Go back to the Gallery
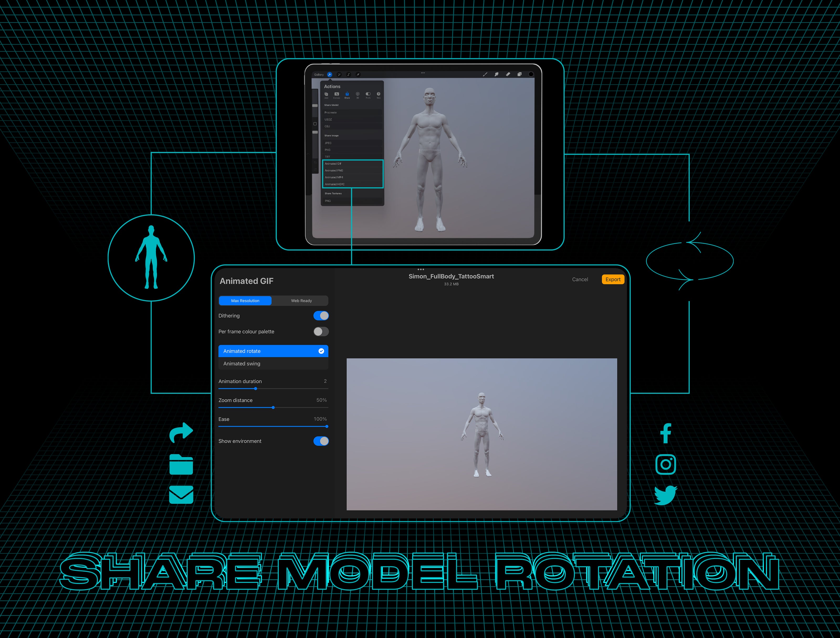Image resolution: width=840 pixels, height=638 pixels. coord(319,75)
